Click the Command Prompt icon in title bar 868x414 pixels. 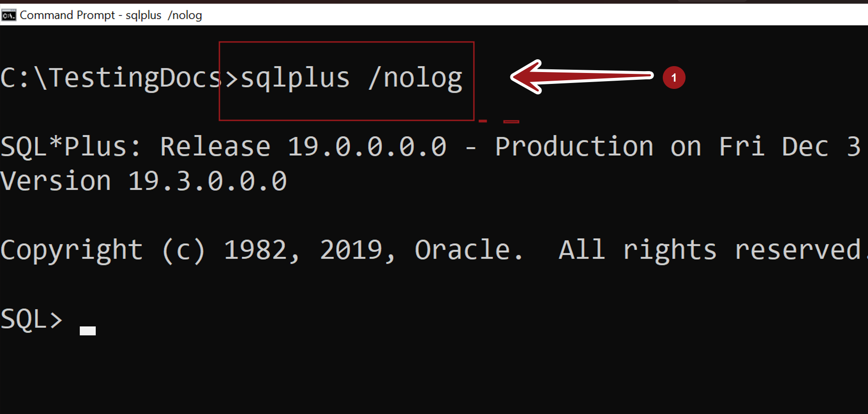coord(9,15)
